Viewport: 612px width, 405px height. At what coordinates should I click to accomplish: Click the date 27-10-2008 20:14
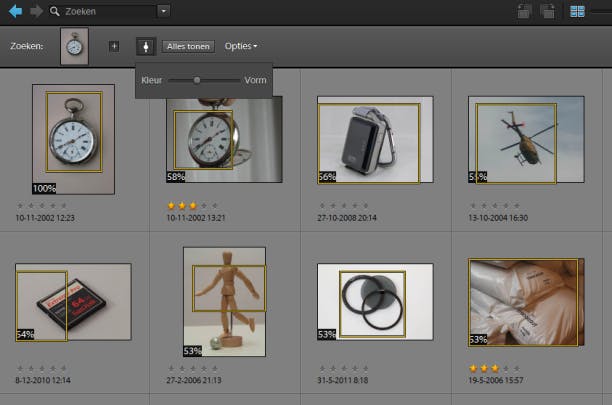347,218
